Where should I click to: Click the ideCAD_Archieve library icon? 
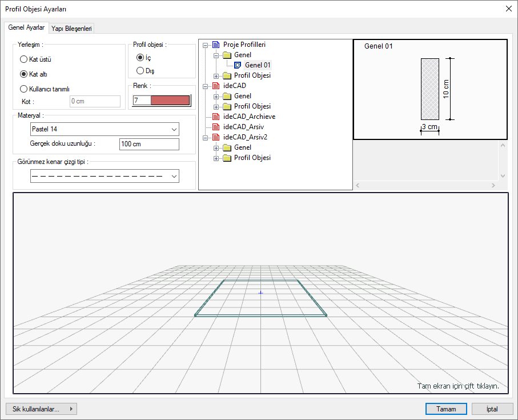pos(215,117)
